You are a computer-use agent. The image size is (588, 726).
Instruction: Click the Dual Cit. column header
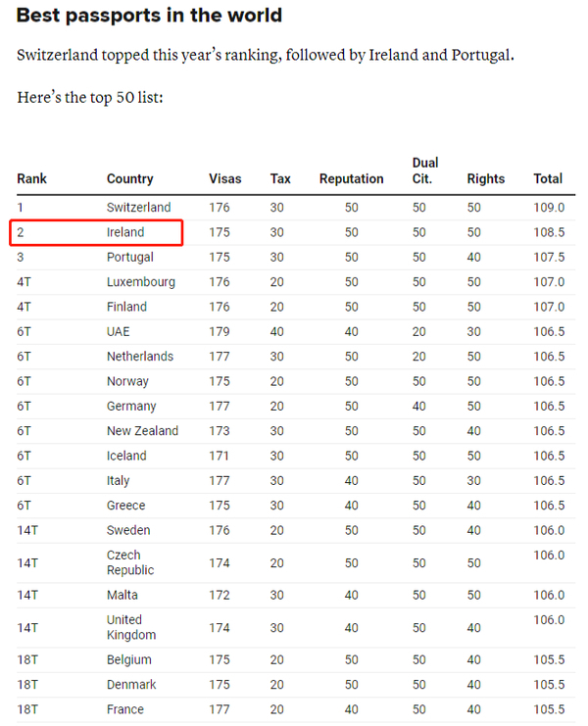[x=425, y=170]
